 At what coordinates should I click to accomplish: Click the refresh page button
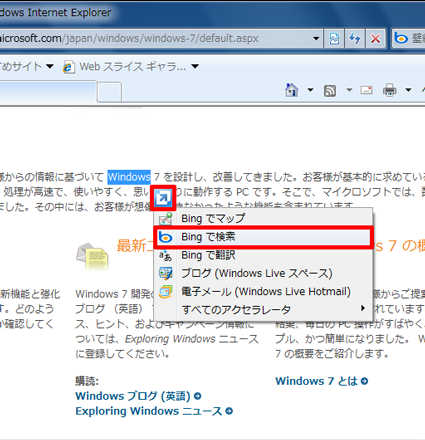(355, 39)
